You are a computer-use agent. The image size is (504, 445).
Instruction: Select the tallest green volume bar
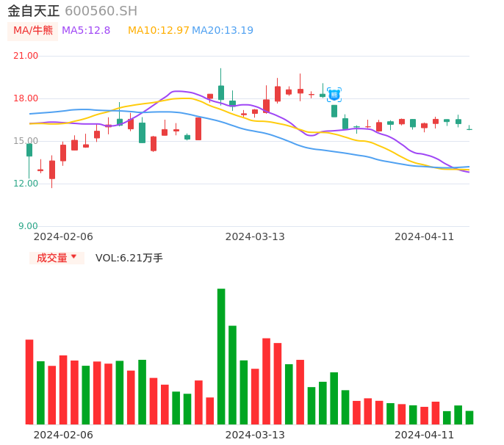(x=221, y=356)
